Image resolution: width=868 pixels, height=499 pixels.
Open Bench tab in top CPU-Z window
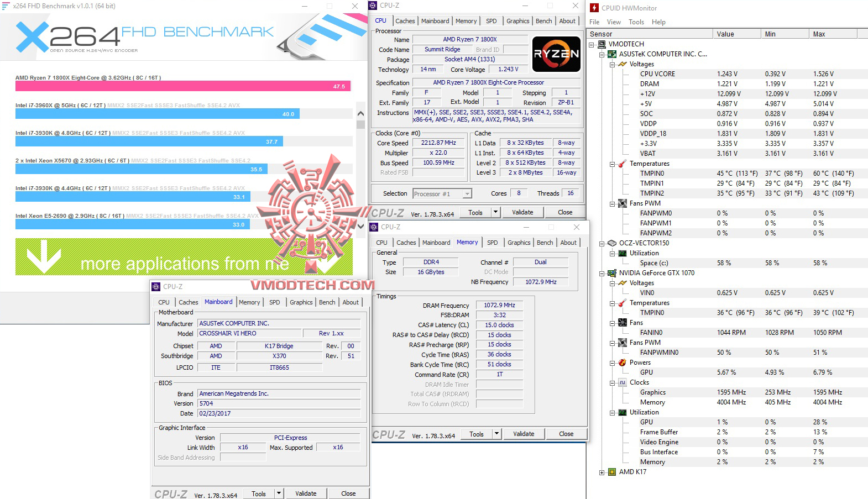(544, 21)
